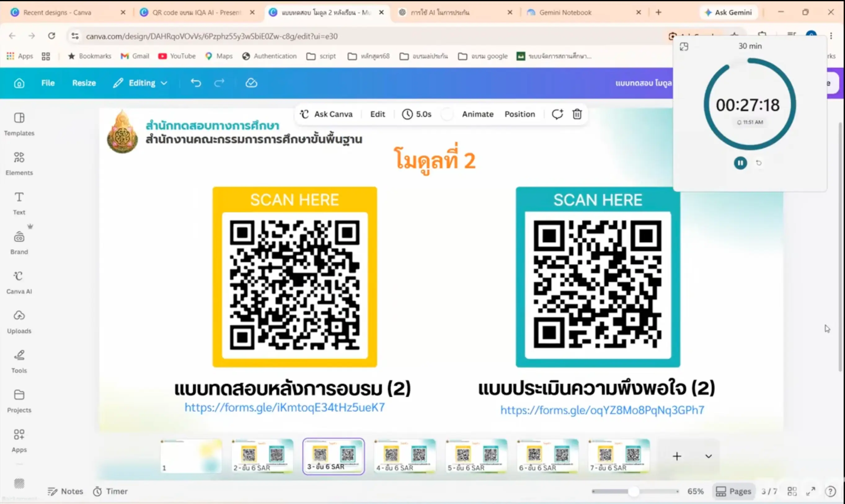Check cloud save status icon
Screen dimensions: 845x504
click(251, 83)
